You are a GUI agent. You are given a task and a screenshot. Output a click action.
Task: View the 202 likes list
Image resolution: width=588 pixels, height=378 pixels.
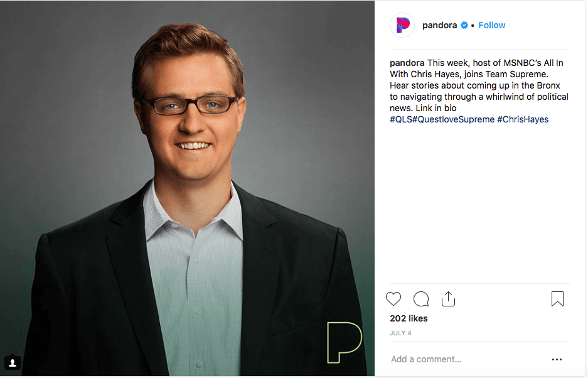409,318
